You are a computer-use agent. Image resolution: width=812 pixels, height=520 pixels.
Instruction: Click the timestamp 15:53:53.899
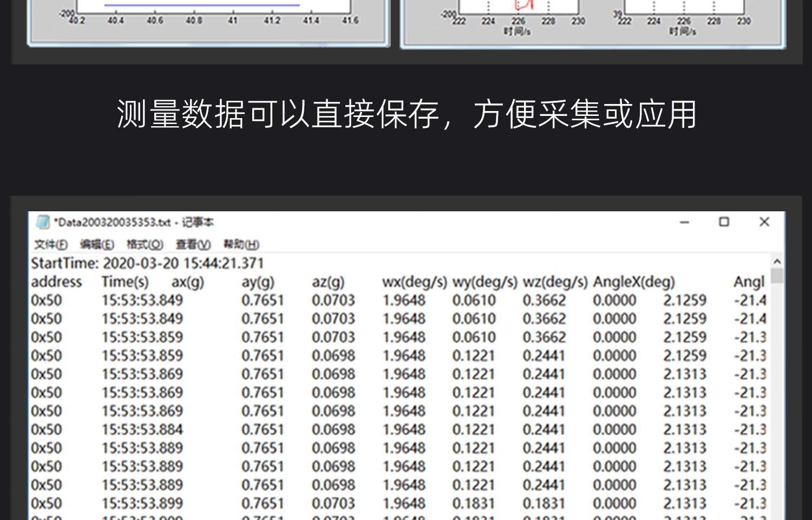142,503
